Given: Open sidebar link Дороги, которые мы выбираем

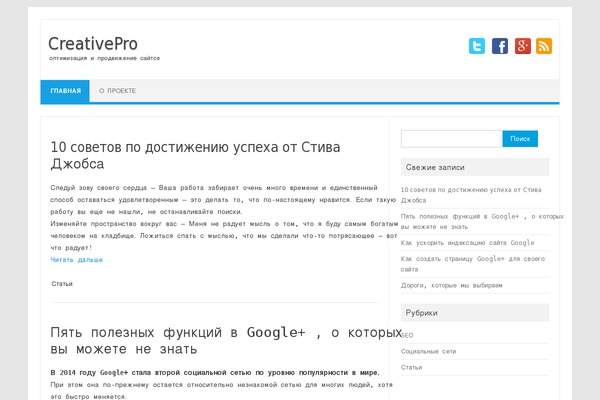Looking at the screenshot, I should tap(452, 285).
